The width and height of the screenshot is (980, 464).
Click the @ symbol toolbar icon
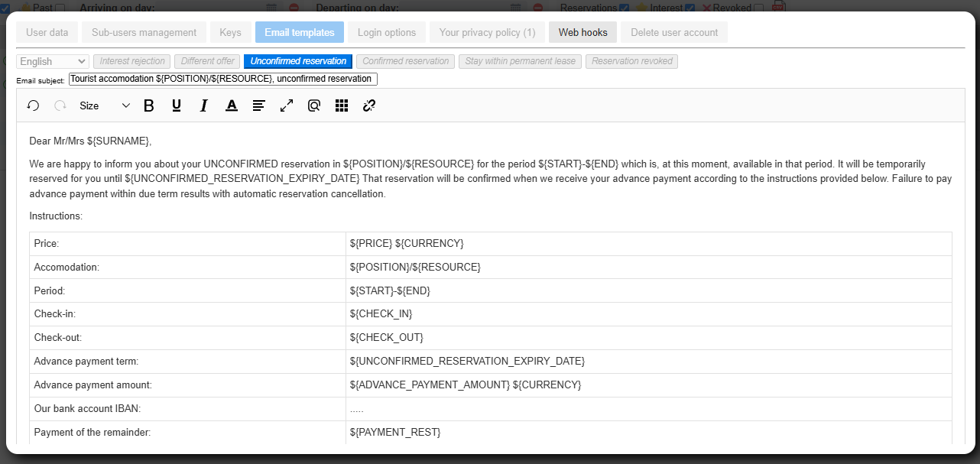coord(314,105)
